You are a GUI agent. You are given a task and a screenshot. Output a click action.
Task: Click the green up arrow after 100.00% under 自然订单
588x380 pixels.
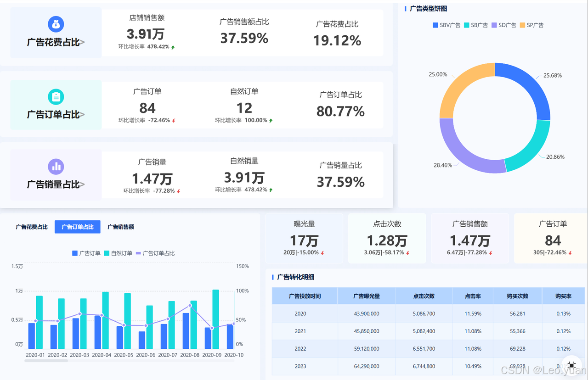pyautogui.click(x=271, y=120)
